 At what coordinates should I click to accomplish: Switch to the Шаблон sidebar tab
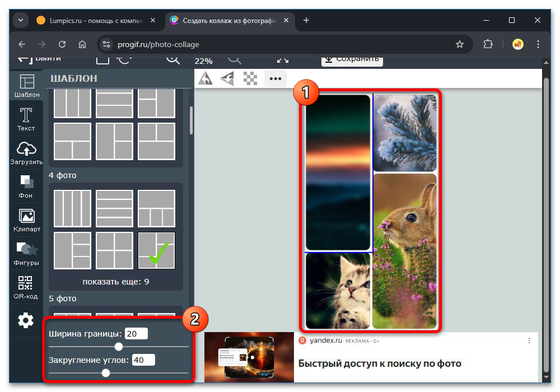(x=26, y=85)
